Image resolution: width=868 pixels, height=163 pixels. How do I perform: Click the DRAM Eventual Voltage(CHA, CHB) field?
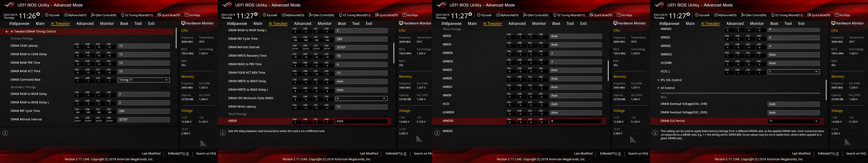click(x=794, y=104)
